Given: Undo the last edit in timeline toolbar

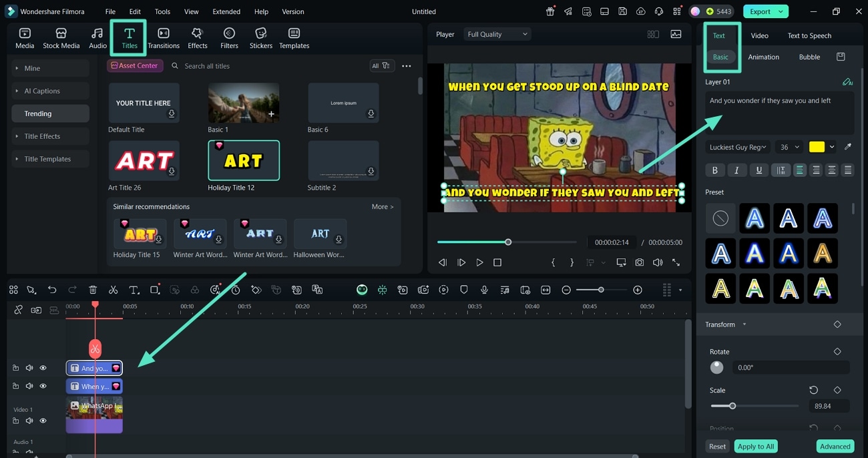Looking at the screenshot, I should click(52, 290).
